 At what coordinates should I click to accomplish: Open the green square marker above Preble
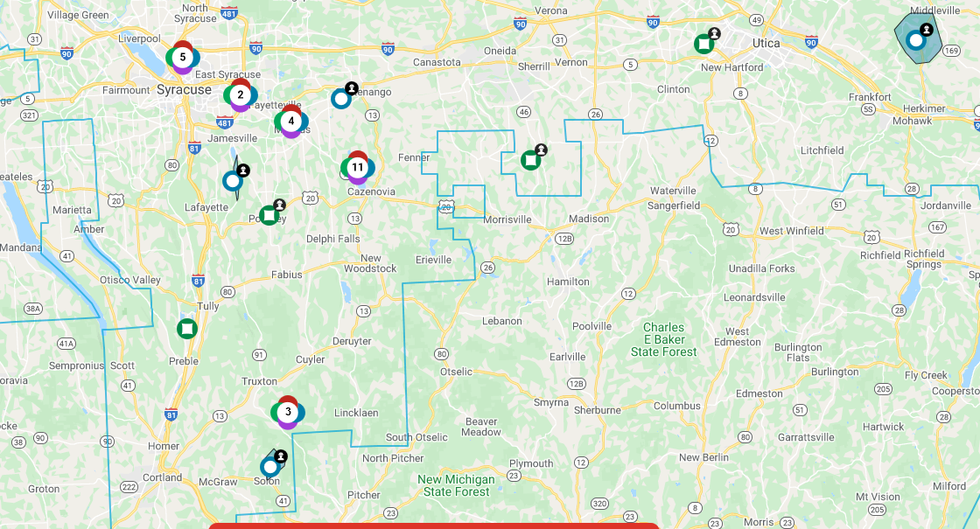[186, 329]
